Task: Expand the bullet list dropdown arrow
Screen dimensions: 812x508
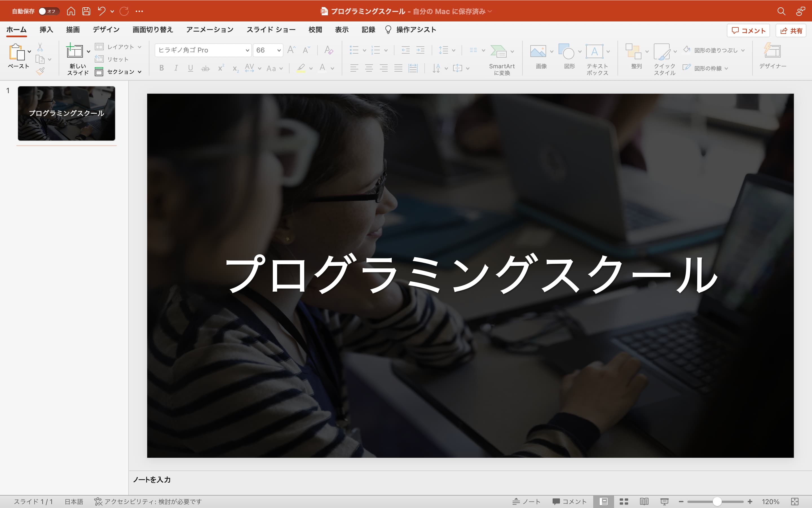Action: [364, 51]
